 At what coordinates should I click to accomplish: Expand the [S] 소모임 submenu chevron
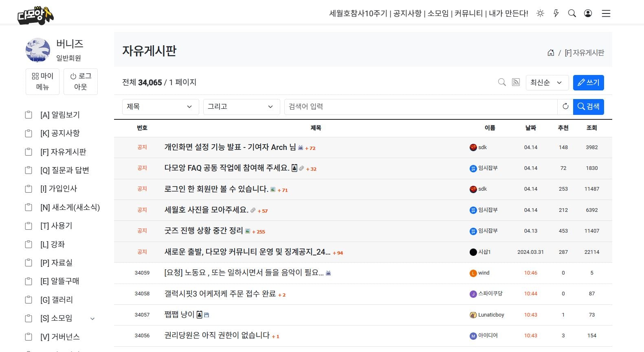pos(92,319)
